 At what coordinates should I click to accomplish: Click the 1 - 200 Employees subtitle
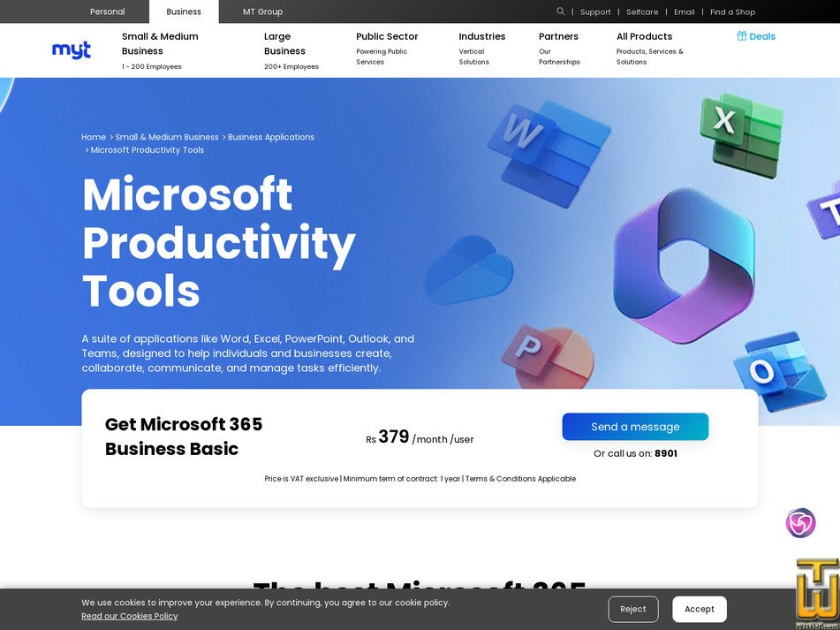click(152, 66)
